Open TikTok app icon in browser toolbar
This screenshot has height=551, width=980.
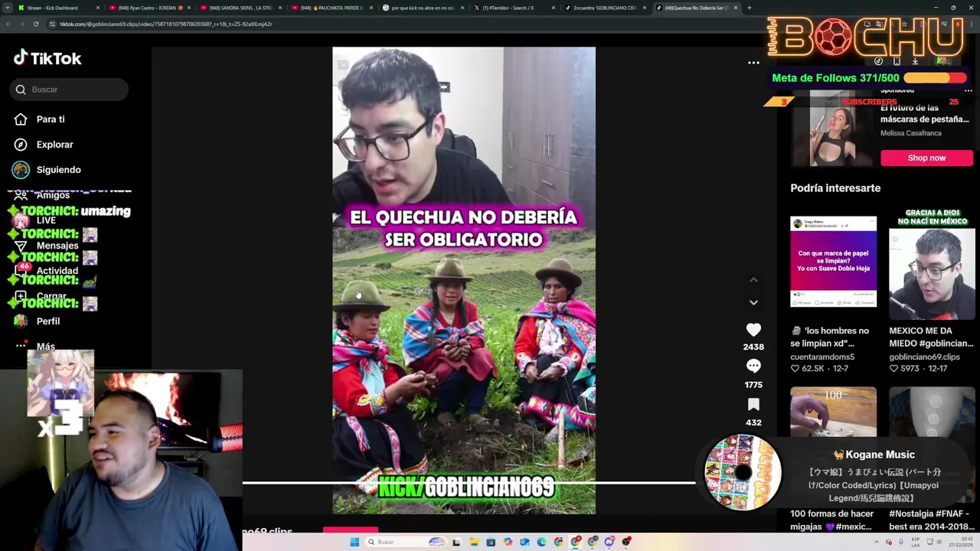point(878,60)
